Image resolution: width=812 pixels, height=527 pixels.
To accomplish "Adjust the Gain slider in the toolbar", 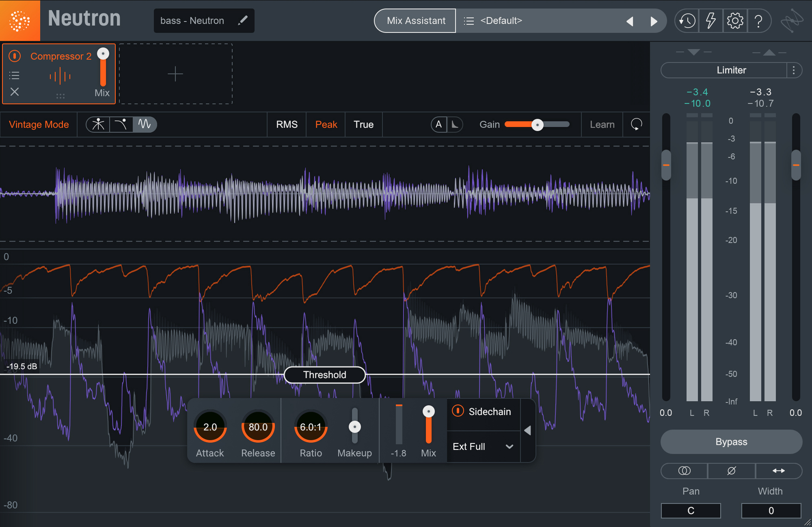I will click(x=537, y=125).
